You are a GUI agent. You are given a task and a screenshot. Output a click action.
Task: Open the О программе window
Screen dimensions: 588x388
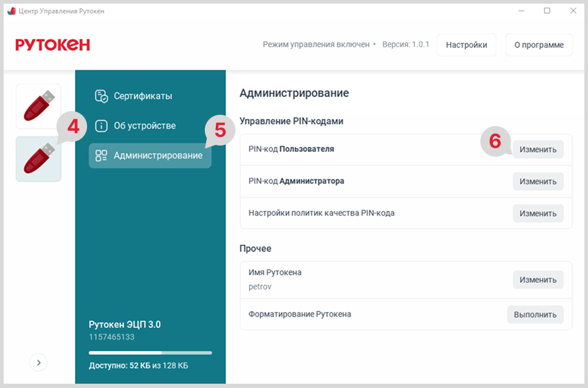coord(538,45)
